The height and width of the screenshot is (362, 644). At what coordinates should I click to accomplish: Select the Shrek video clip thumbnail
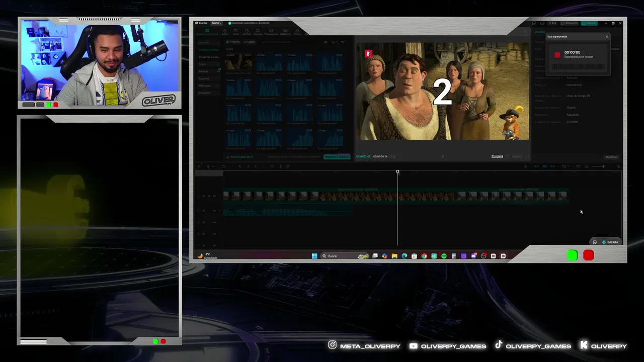click(238, 62)
